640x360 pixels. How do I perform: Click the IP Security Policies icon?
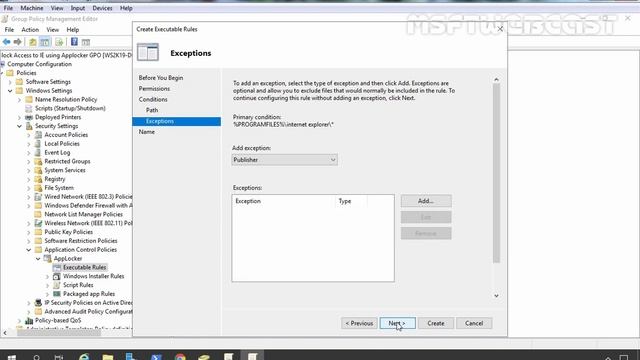pos(38,302)
